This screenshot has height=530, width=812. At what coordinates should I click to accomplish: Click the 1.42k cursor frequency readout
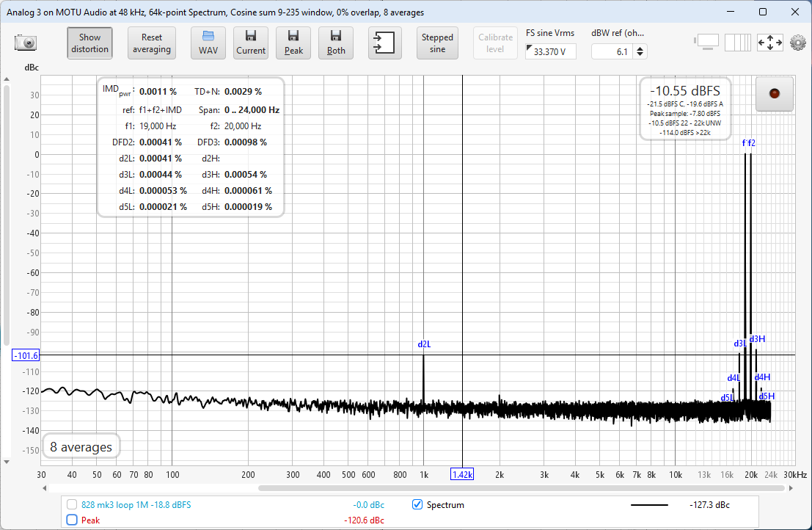point(462,474)
